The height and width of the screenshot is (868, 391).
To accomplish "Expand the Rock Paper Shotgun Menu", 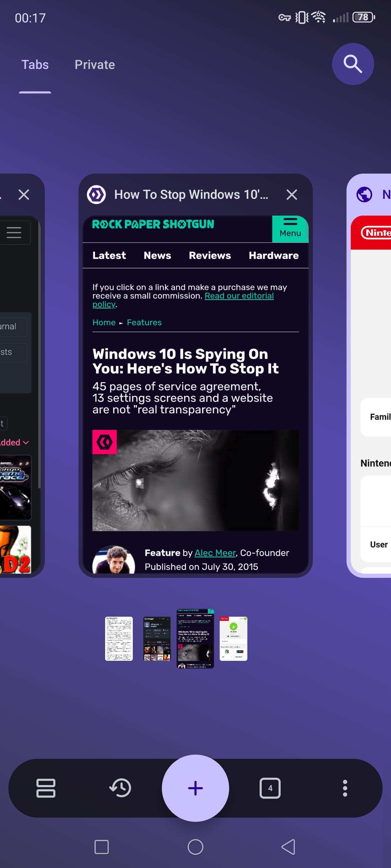I will pyautogui.click(x=290, y=229).
